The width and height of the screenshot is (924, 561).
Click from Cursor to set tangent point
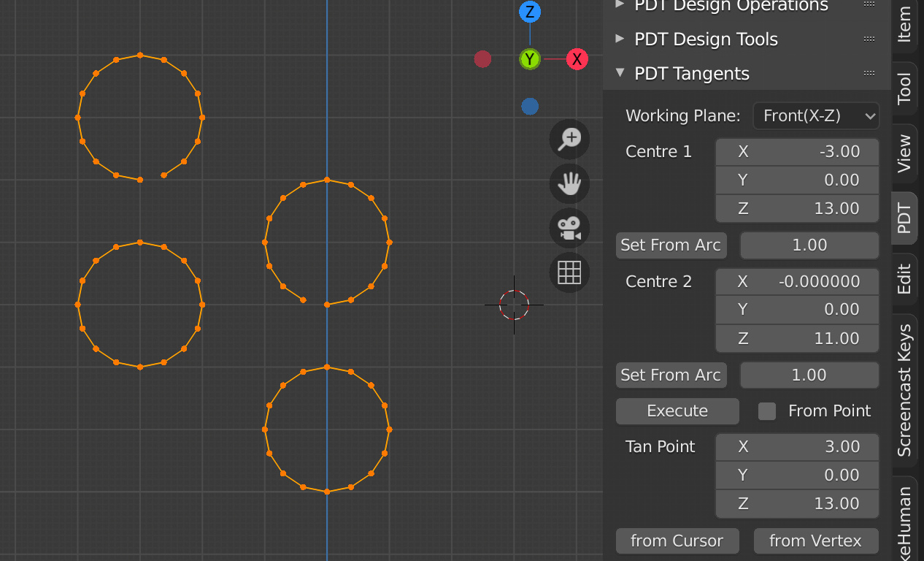point(677,541)
